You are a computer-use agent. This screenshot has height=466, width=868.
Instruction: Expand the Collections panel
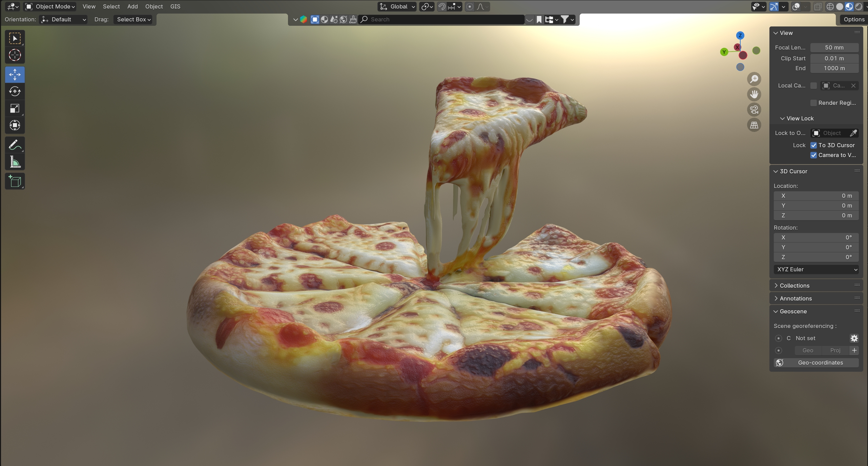tap(794, 286)
